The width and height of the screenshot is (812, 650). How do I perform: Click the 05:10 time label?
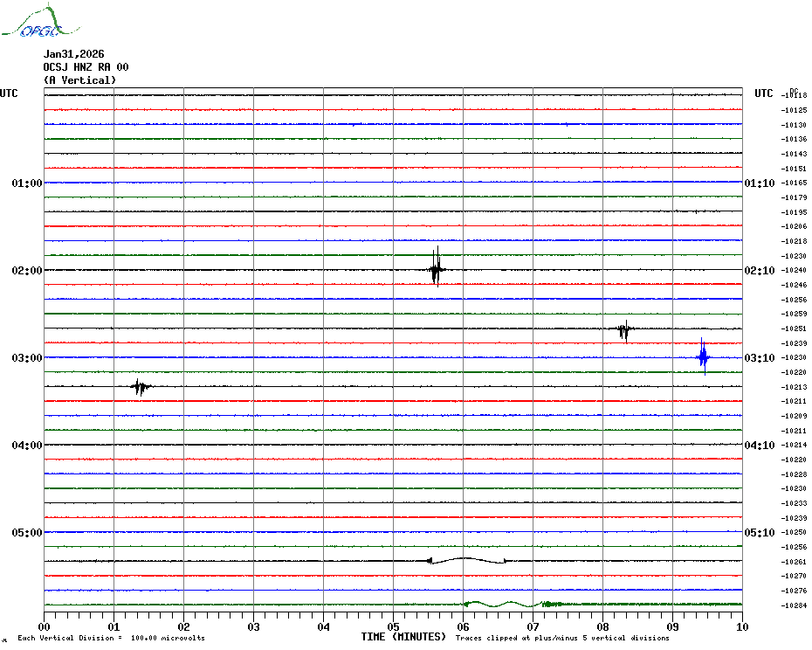[x=760, y=533]
